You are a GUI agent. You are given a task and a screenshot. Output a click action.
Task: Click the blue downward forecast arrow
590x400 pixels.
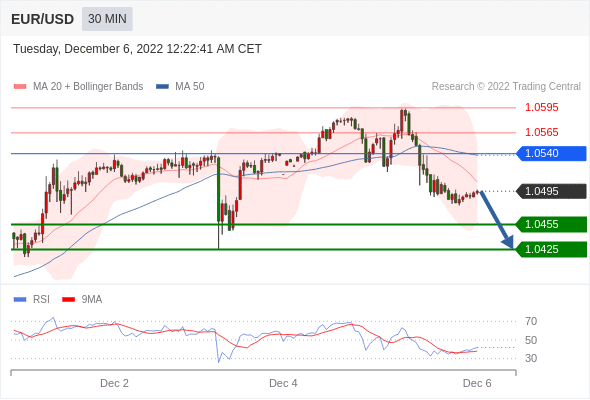point(497,220)
